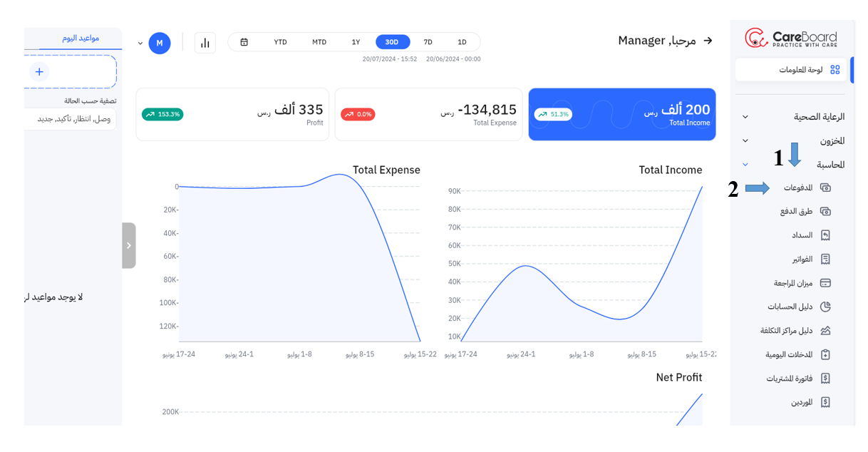Image resolution: width=868 pixels, height=452 pixels.
Task: Open المدفوعات payments icon in sidebar
Action: pyautogui.click(x=825, y=188)
